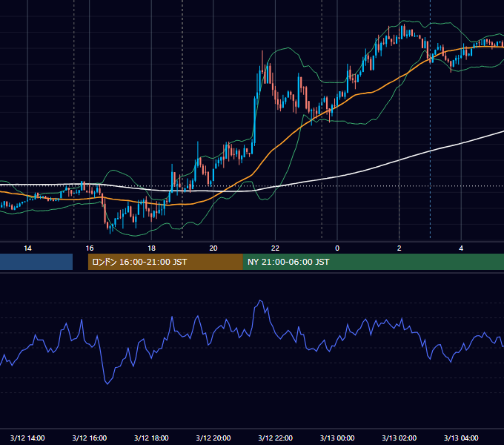Viewport: 504px width, 445px height.
Task: Select the NY 21:00-06:00 JST session bar
Action: [373, 262]
